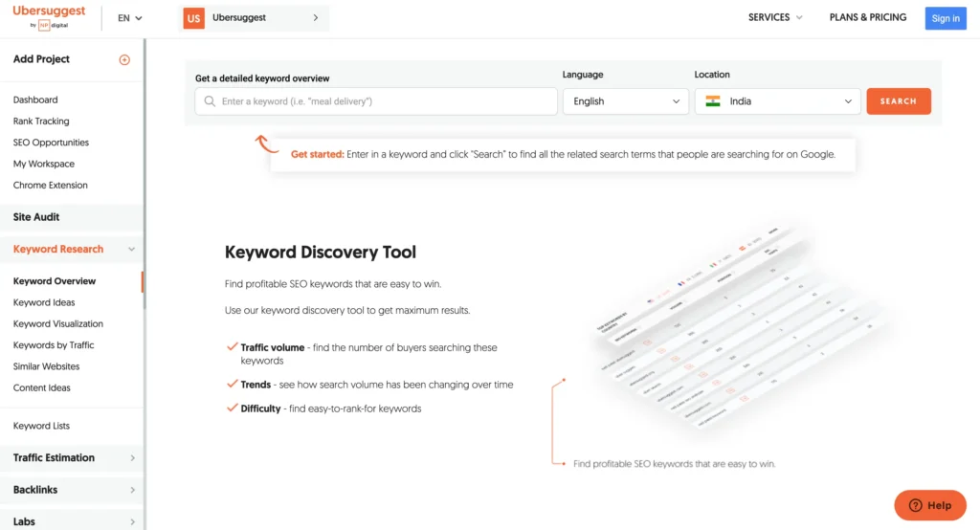Open the Help chat widget
This screenshot has height=530, width=980.
click(x=929, y=505)
